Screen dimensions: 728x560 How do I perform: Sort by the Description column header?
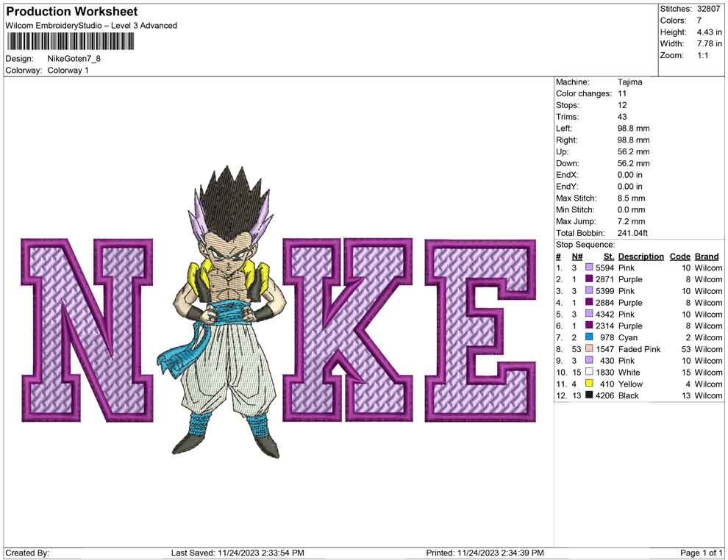click(640, 256)
